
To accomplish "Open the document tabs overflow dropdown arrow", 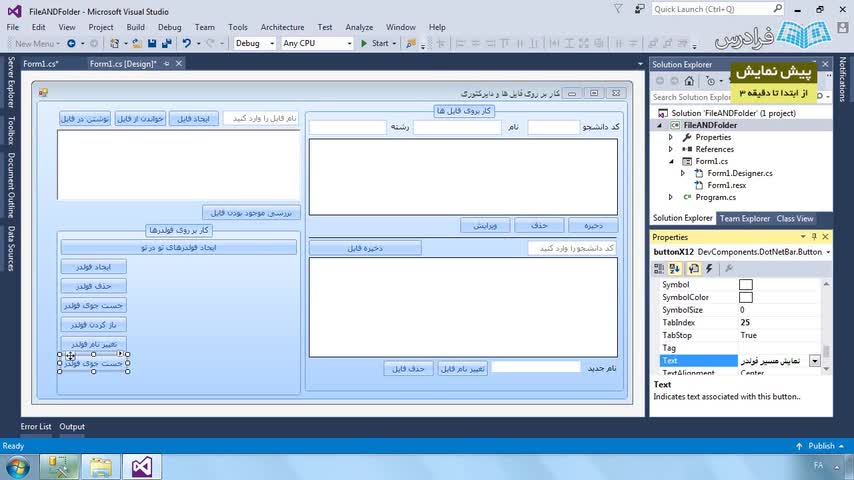I will 640,64.
